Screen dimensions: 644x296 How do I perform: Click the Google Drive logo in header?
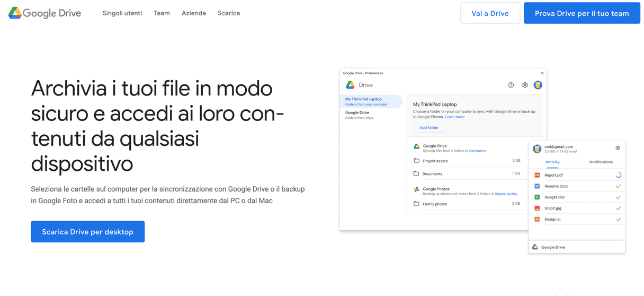(45, 13)
